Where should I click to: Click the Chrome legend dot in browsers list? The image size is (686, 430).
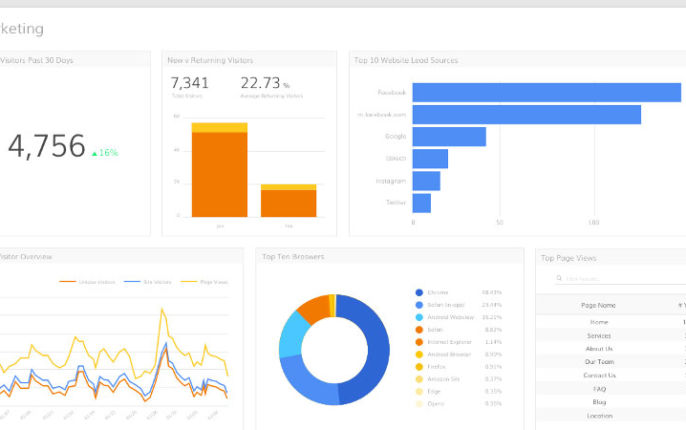coord(419,293)
